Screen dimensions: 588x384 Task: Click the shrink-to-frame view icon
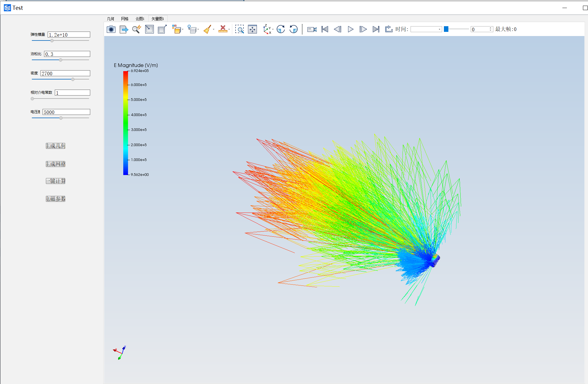pyautogui.click(x=149, y=29)
